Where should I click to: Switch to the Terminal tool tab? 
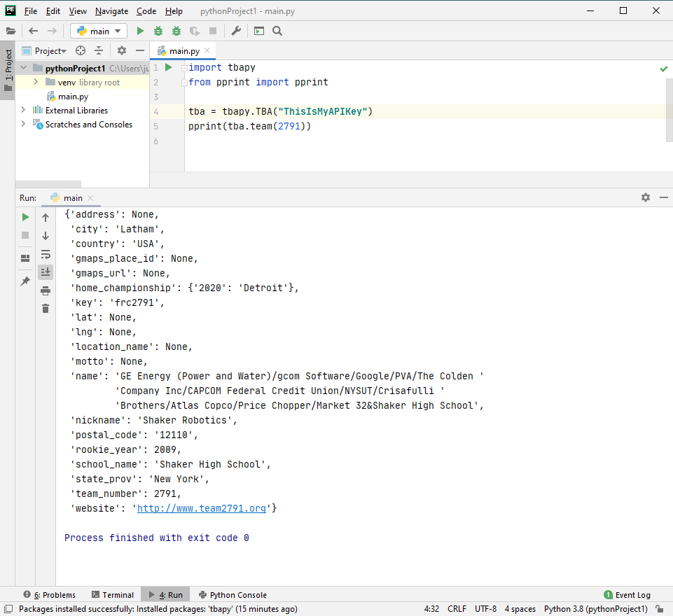pyautogui.click(x=112, y=594)
